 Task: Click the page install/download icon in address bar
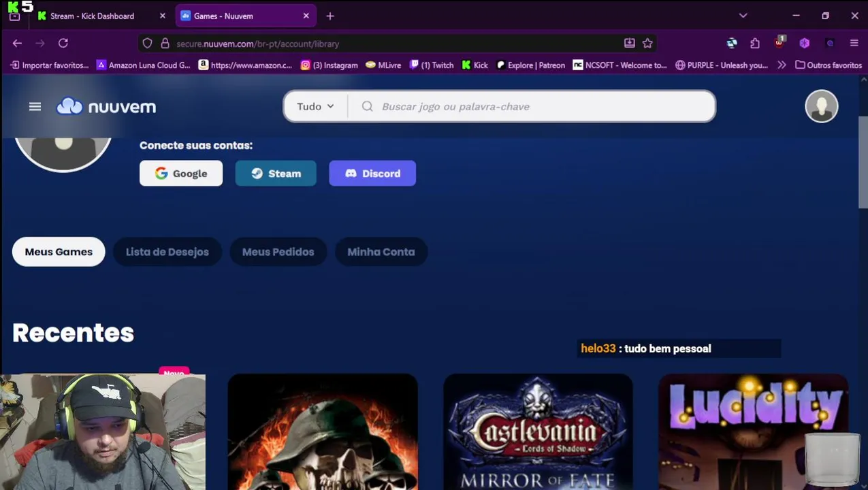pyautogui.click(x=629, y=44)
